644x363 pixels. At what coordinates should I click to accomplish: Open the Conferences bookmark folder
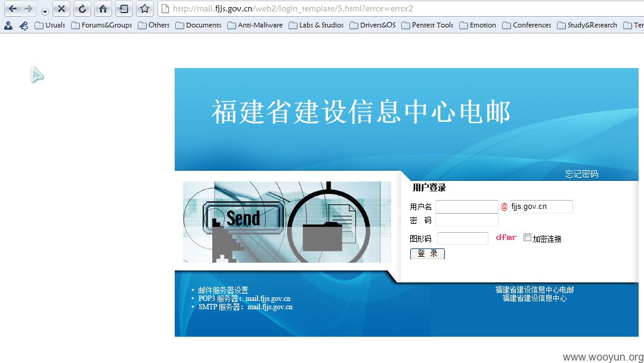pyautogui.click(x=527, y=25)
